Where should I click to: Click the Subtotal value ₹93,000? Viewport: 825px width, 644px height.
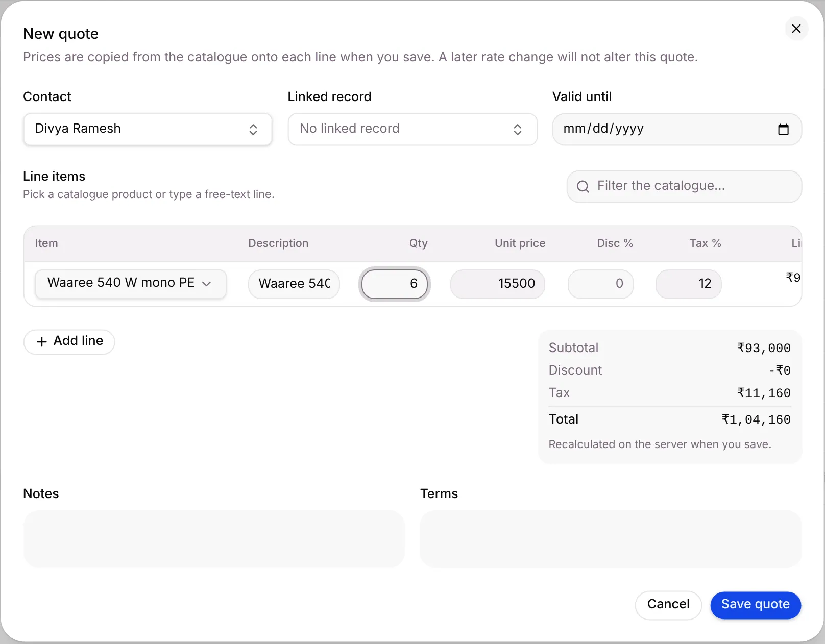(764, 348)
